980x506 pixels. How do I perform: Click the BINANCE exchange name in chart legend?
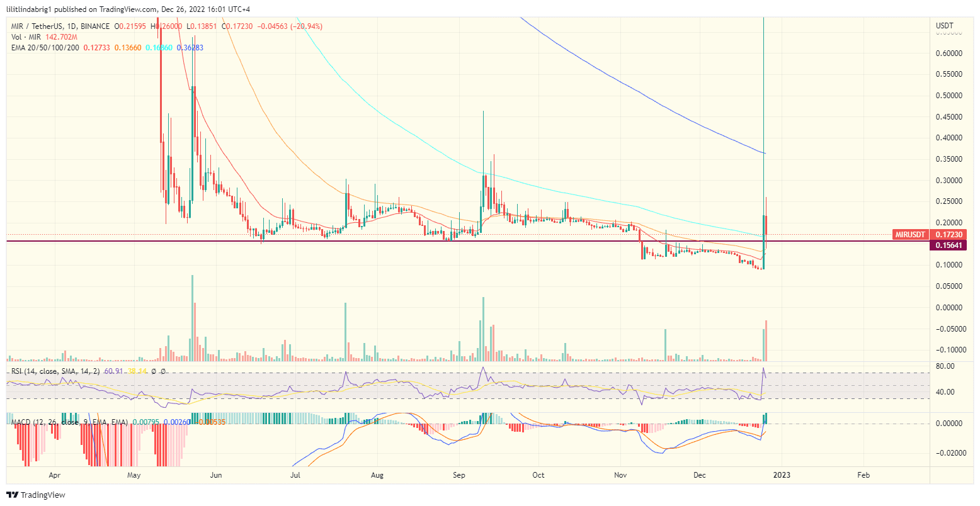pyautogui.click(x=94, y=26)
